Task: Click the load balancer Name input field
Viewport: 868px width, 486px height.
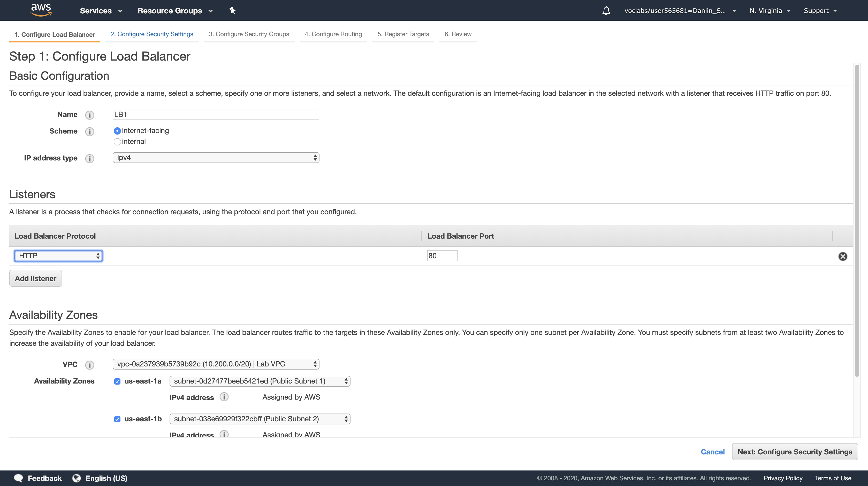Action: click(216, 114)
